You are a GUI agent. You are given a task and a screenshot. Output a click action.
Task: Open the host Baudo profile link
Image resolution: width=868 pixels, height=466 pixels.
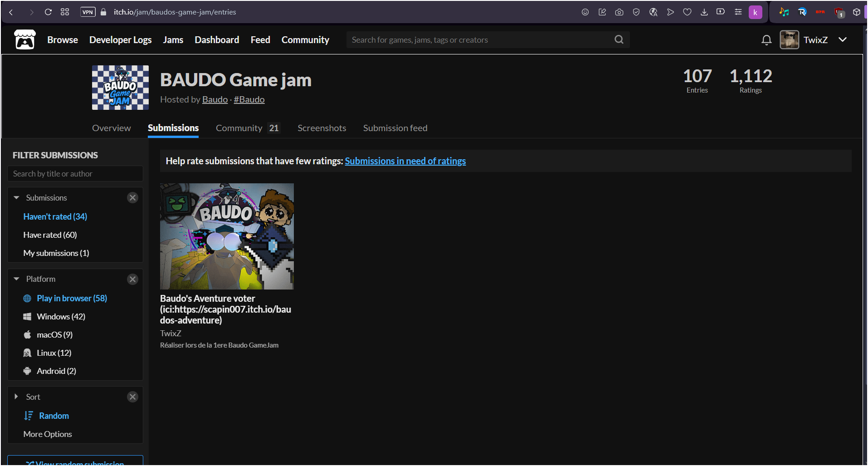coord(215,99)
